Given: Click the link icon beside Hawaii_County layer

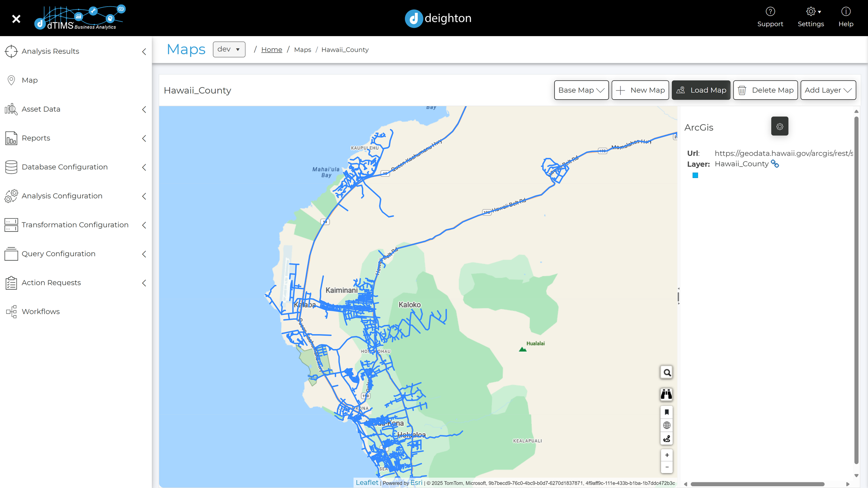Looking at the screenshot, I should coord(775,164).
